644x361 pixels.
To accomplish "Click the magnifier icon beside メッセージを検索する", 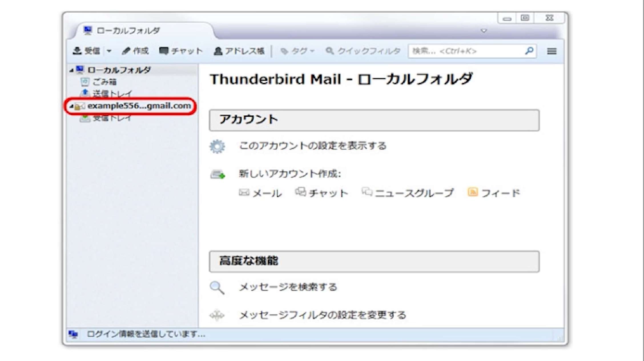I will click(217, 287).
